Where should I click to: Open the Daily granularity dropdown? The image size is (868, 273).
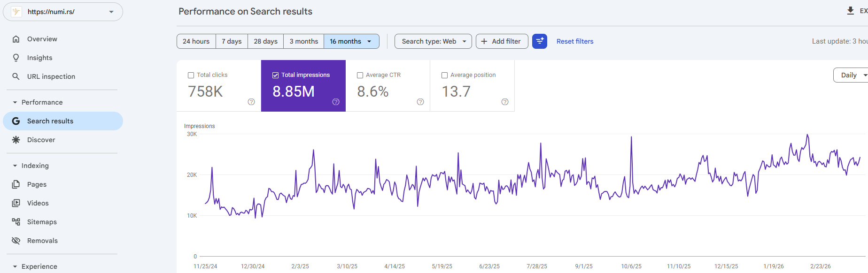point(852,75)
